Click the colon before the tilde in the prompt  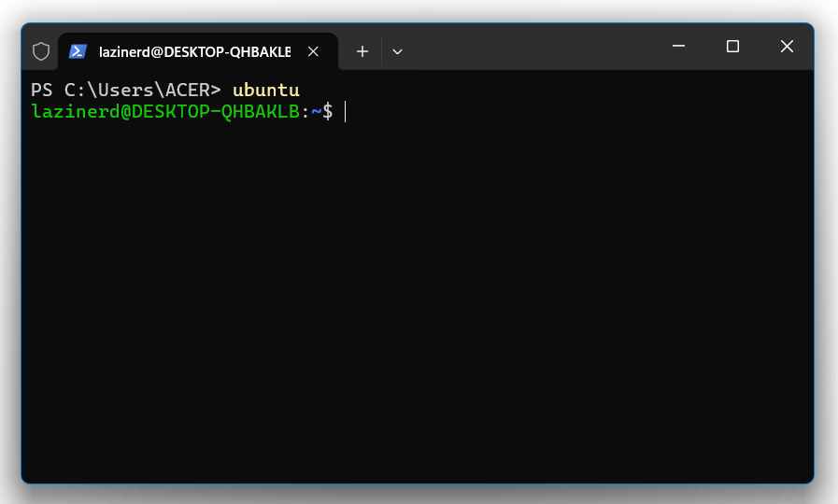305,112
